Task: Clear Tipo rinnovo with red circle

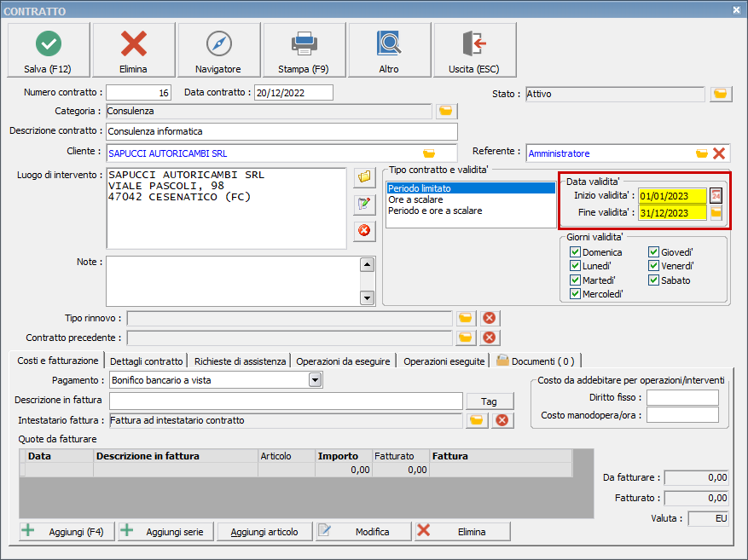Action: pos(489,318)
